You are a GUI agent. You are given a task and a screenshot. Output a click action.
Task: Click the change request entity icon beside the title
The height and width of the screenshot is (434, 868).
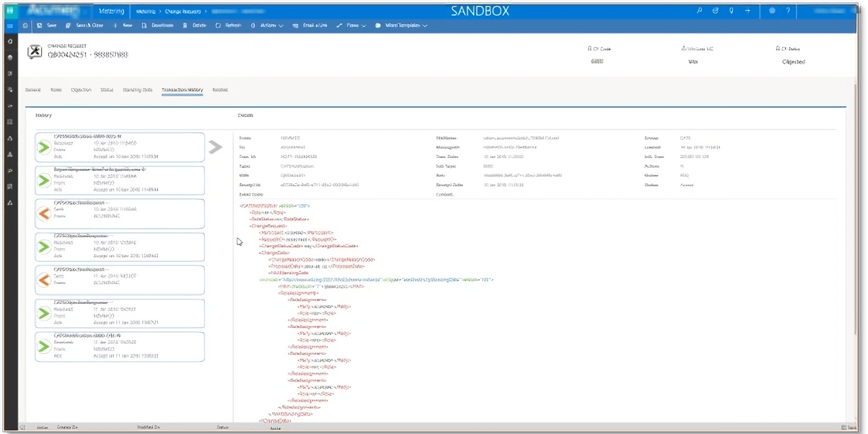tap(35, 52)
